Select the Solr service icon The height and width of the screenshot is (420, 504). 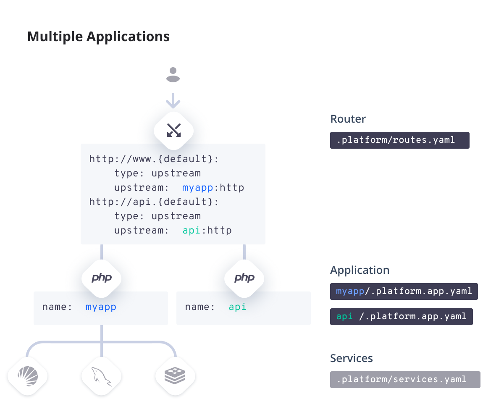tap(28, 375)
